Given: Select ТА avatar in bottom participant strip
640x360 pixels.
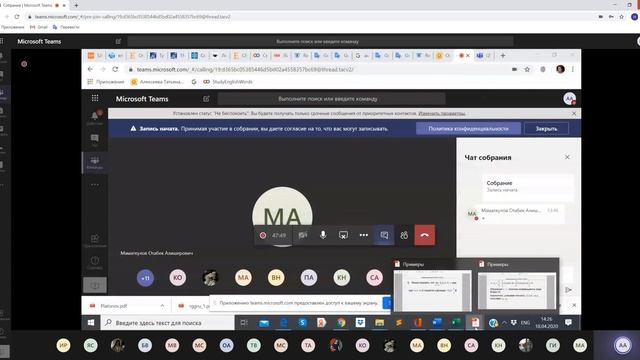Looking at the screenshot, I should point(308,345).
